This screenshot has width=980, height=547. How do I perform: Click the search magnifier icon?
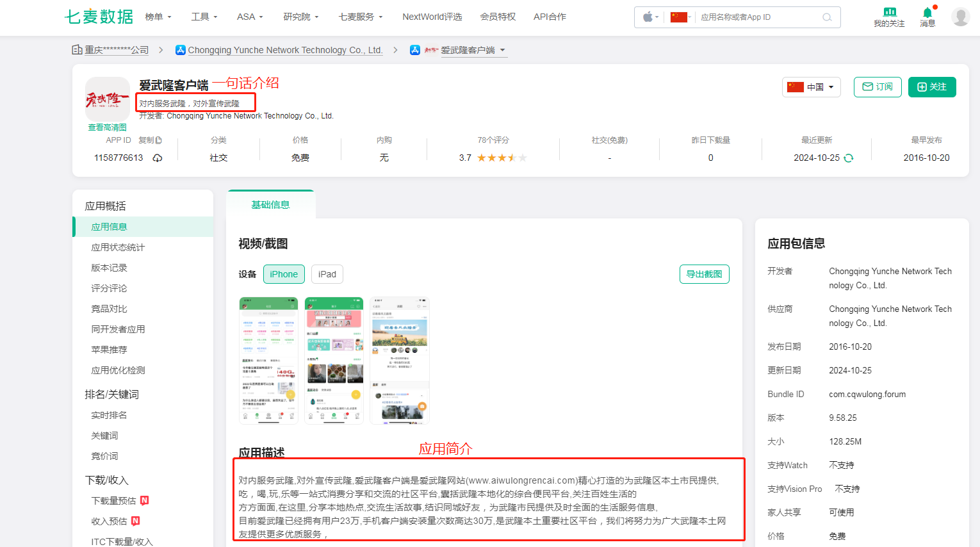827,17
